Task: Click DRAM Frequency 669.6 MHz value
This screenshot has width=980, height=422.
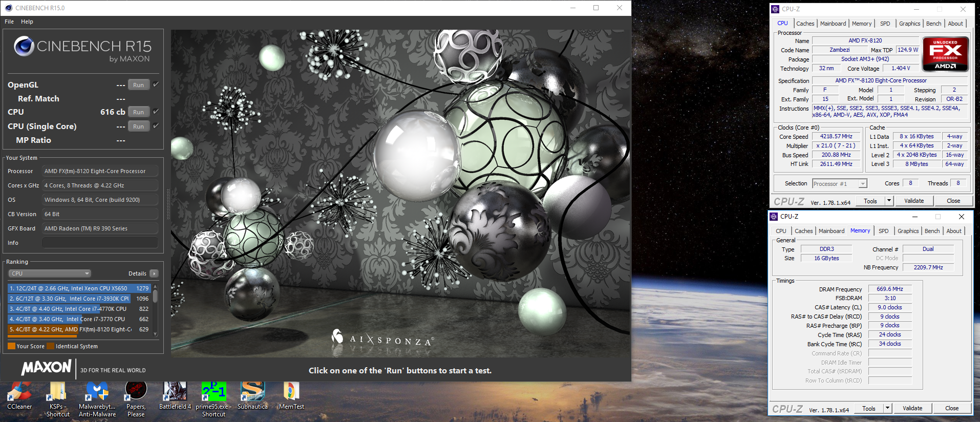Action: [x=890, y=289]
